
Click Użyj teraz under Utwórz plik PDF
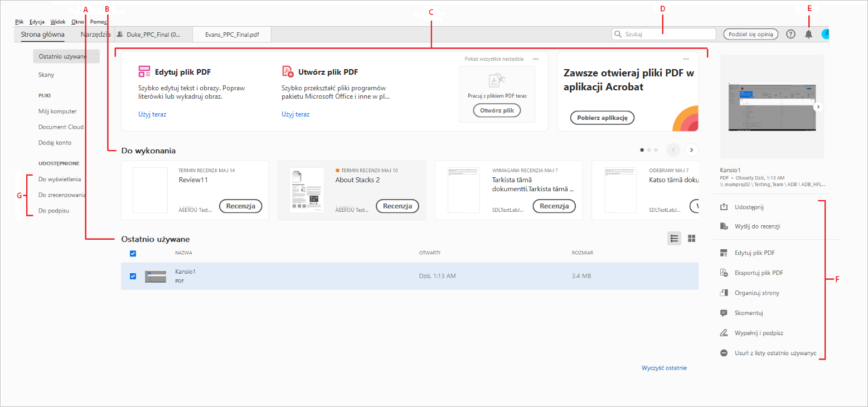click(295, 114)
